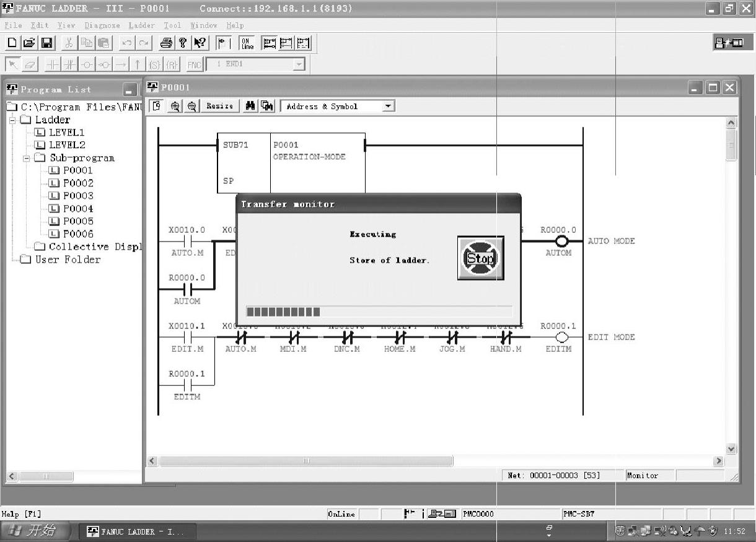
Task: Click the Resize button
Action: pyautogui.click(x=220, y=106)
